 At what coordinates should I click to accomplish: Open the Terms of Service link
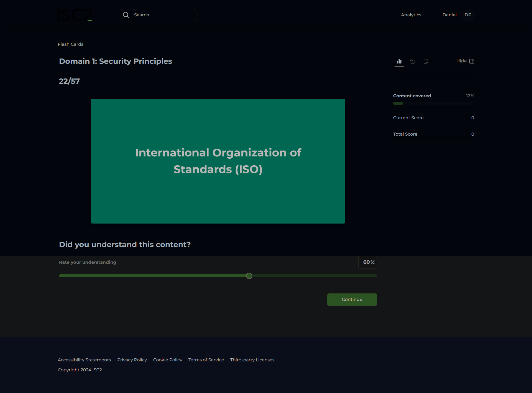pyautogui.click(x=206, y=360)
